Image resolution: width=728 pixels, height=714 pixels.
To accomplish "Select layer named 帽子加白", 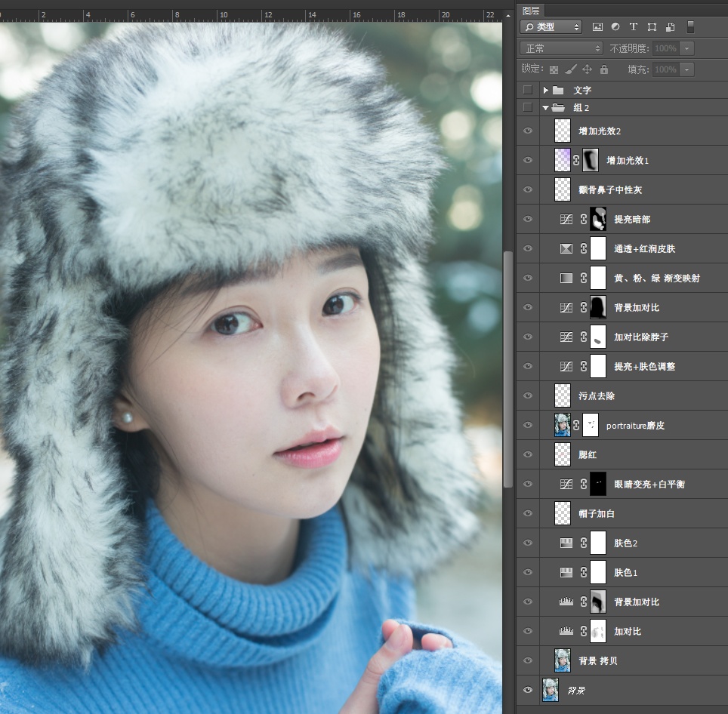I will tap(597, 513).
